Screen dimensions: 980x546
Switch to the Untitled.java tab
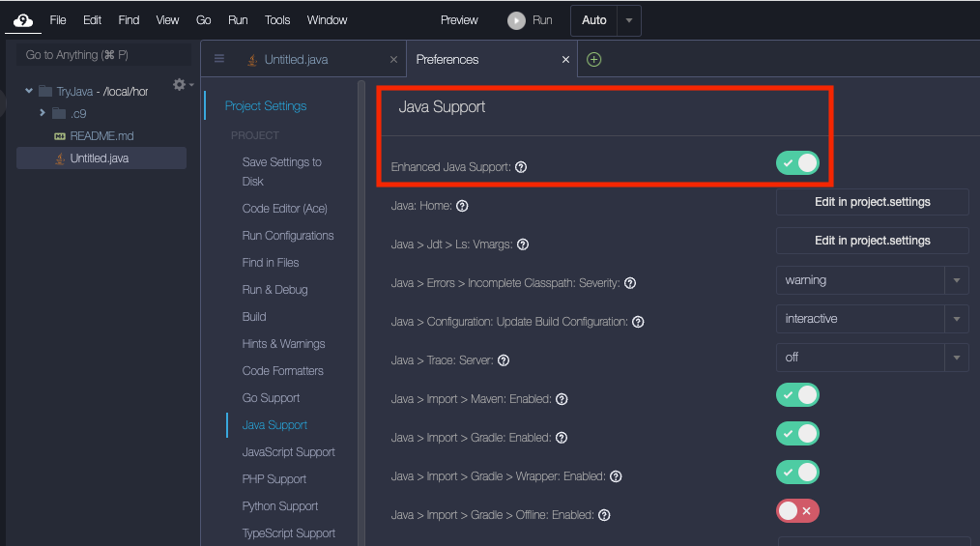tap(296, 60)
